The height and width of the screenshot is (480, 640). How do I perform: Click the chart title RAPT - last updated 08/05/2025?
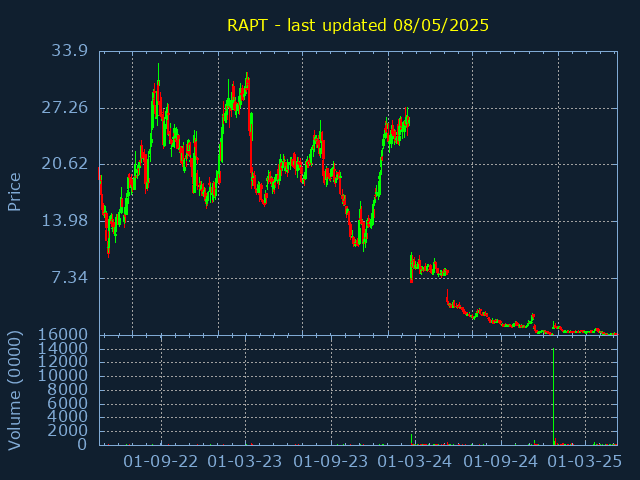click(358, 25)
